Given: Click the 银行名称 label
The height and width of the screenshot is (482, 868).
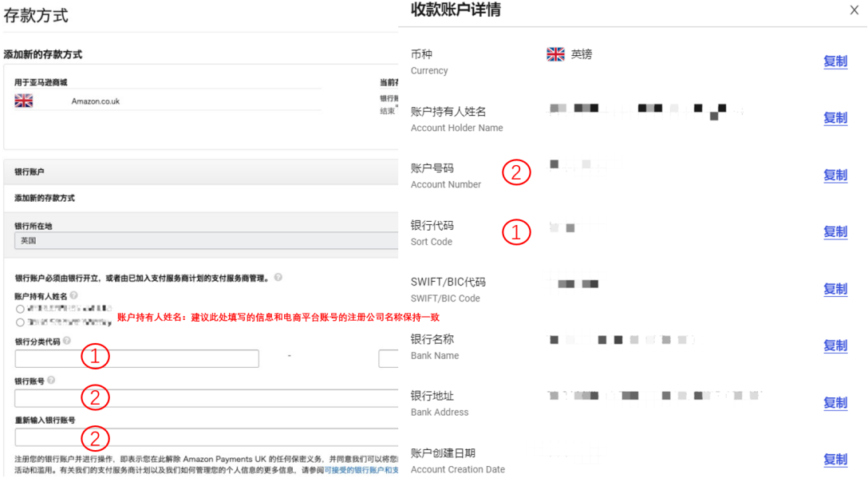Looking at the screenshot, I should (x=432, y=339).
